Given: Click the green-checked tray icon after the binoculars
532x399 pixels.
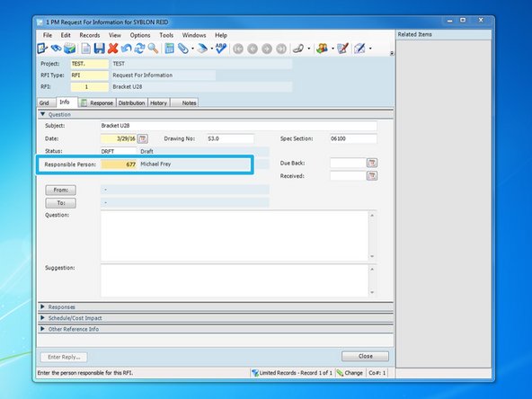Looking at the screenshot, I should coord(70,49).
